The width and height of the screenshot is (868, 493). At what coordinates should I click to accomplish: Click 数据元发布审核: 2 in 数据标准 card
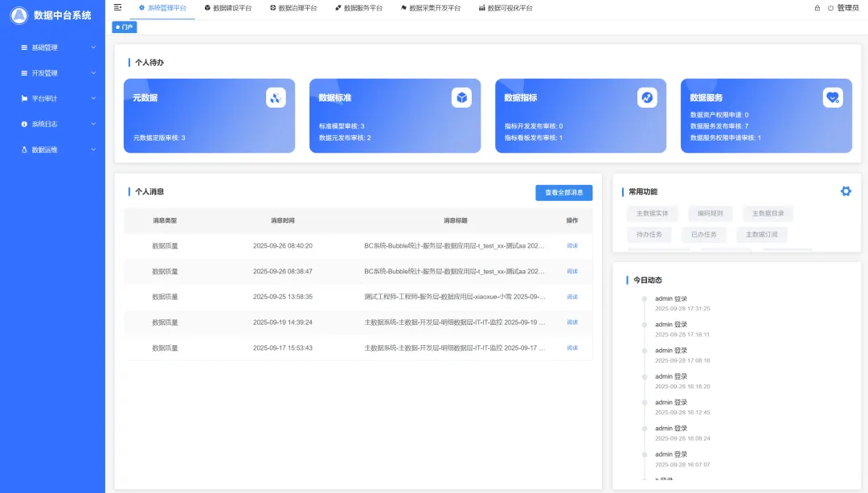[345, 138]
